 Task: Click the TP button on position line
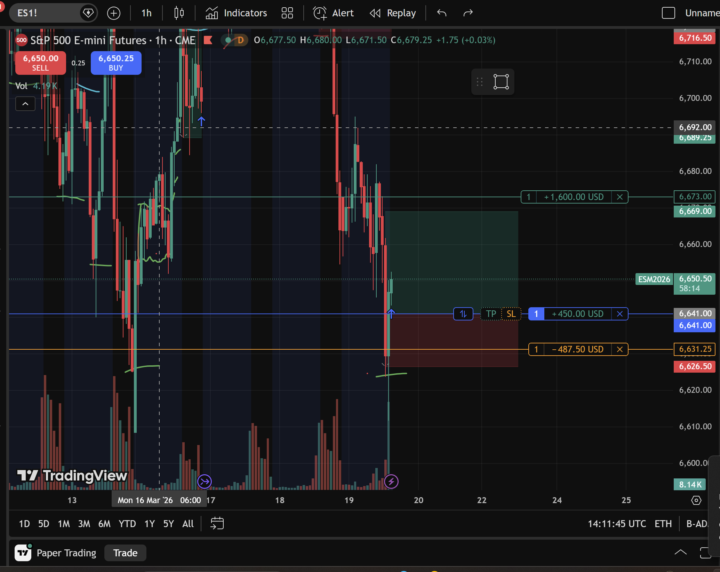[491, 314]
